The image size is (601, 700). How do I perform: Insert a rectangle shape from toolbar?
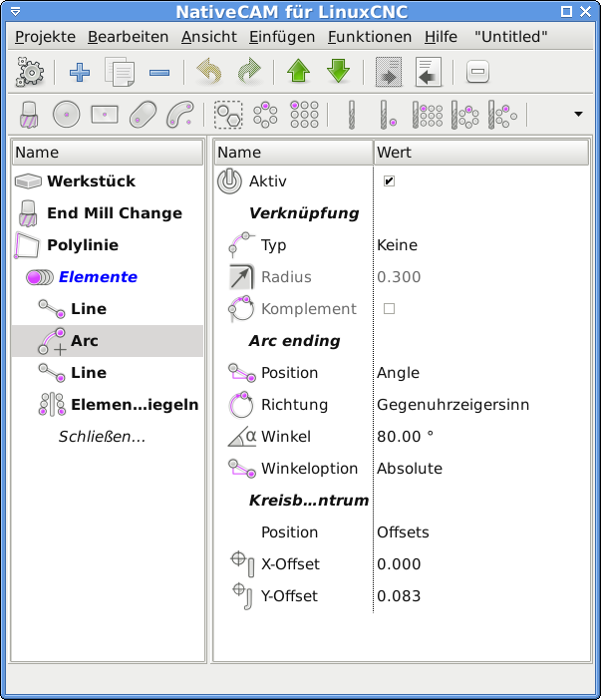point(105,115)
